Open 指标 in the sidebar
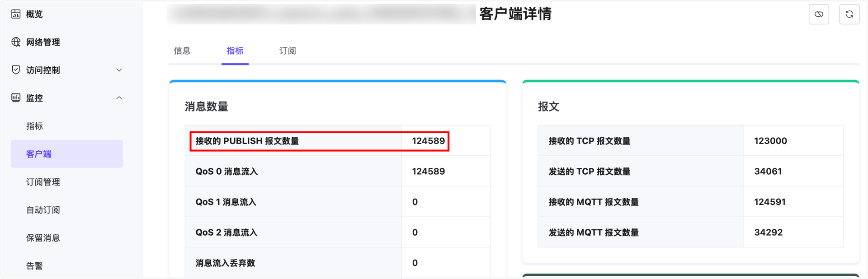Image resolution: width=868 pixels, height=279 pixels. pos(35,126)
